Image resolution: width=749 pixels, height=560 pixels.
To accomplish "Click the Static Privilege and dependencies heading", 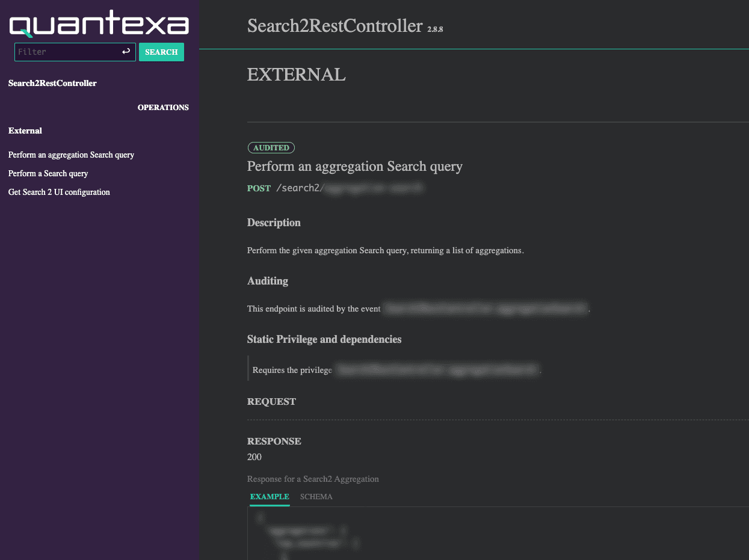I will point(324,339).
